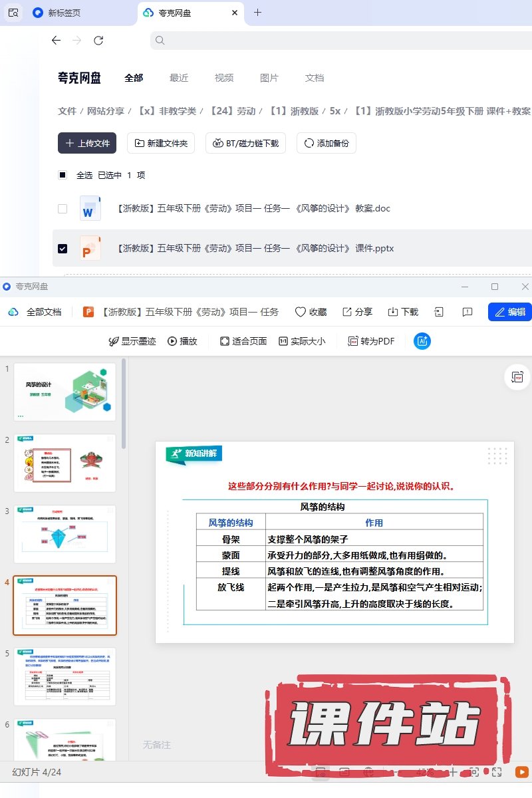This screenshot has width=532, height=798.
Task: Click the floating PDF export icon on right
Action: [x=517, y=376]
